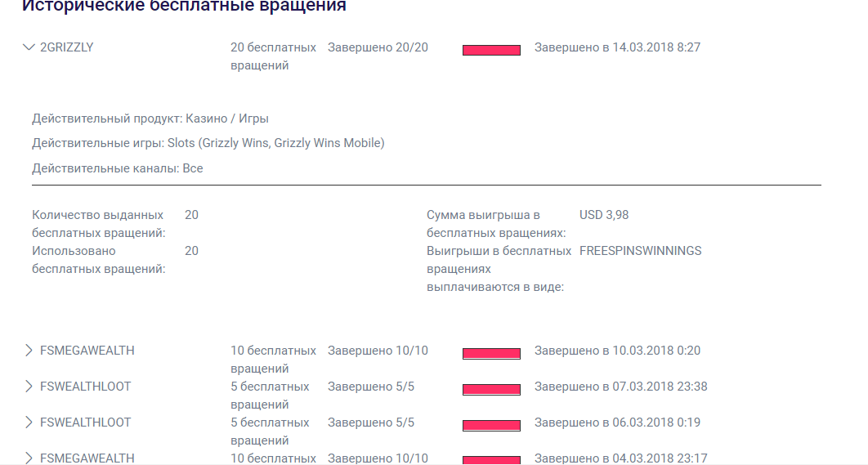Select the FSMEGAWEALTH name with 0:20 completion
This screenshot has width=868, height=465.
pyautogui.click(x=87, y=351)
